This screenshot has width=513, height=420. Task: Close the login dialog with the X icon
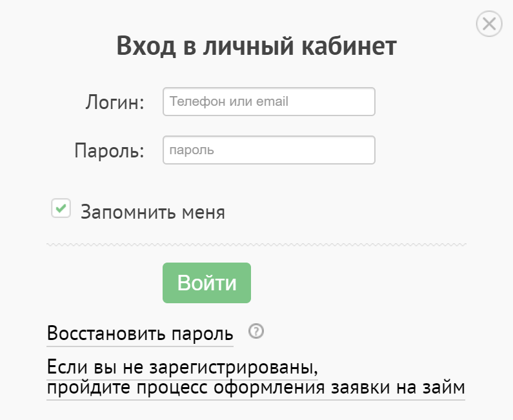(488, 25)
